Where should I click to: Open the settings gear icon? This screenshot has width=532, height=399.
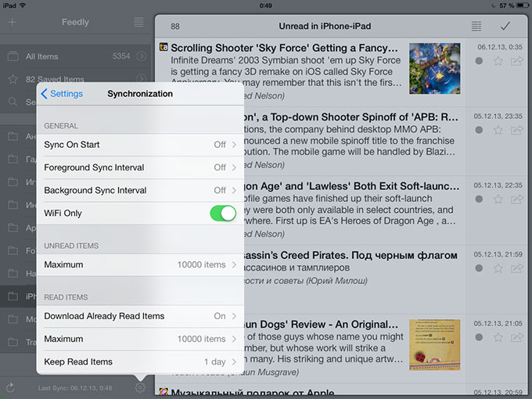(x=140, y=387)
